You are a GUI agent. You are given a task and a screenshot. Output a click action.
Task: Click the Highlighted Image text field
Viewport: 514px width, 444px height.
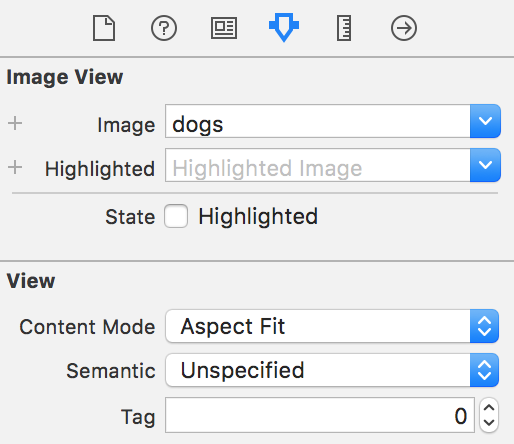[318, 165]
